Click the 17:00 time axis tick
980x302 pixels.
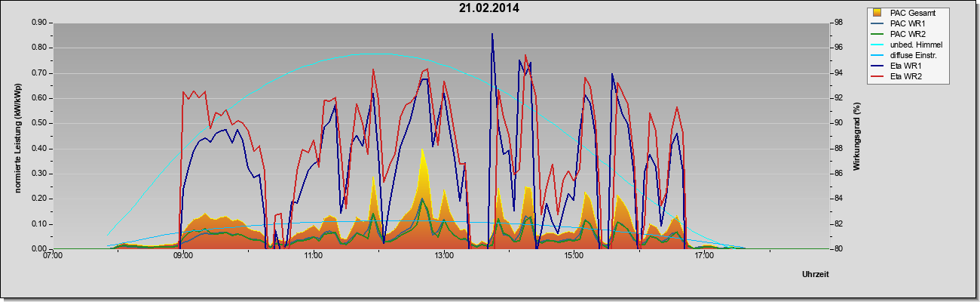tap(704, 256)
